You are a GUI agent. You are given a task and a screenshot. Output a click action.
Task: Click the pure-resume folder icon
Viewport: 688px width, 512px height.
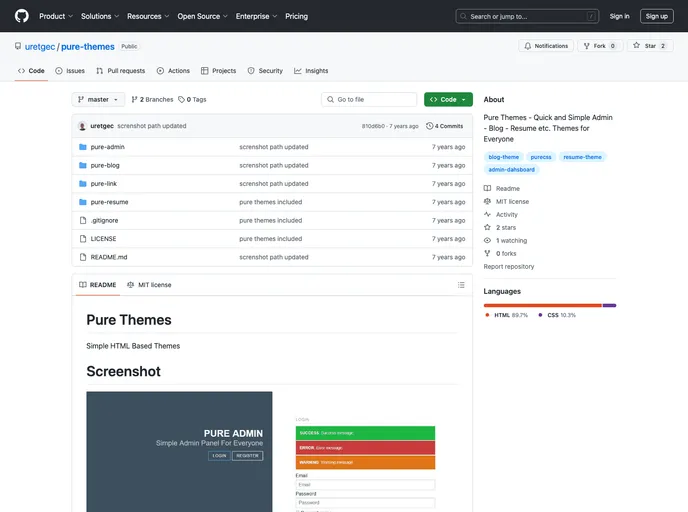click(x=82, y=202)
